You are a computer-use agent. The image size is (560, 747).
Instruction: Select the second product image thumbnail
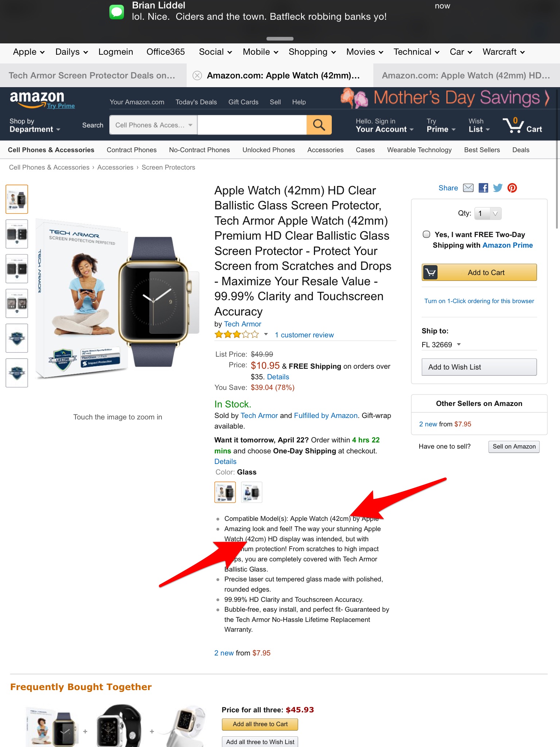[x=17, y=234]
